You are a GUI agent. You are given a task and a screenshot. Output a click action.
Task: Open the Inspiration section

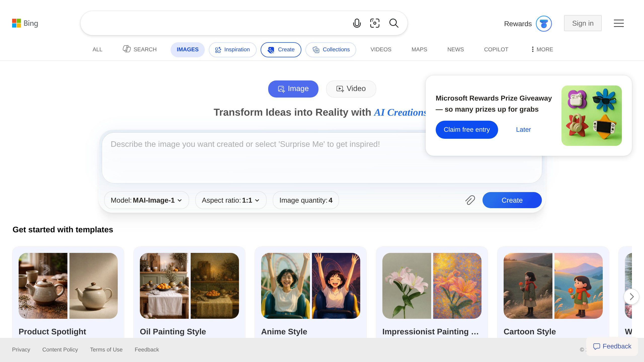232,50
